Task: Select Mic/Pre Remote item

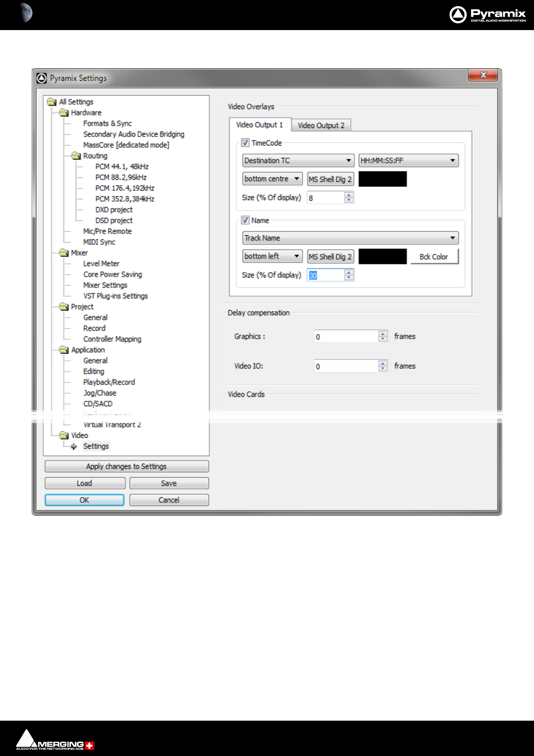Action: point(107,231)
